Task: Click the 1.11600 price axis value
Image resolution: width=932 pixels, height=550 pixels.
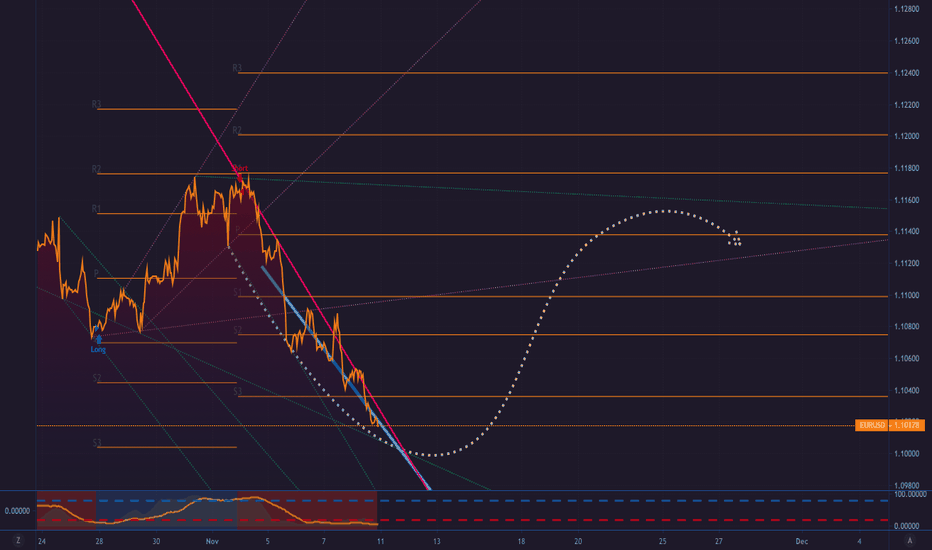Action: 906,200
